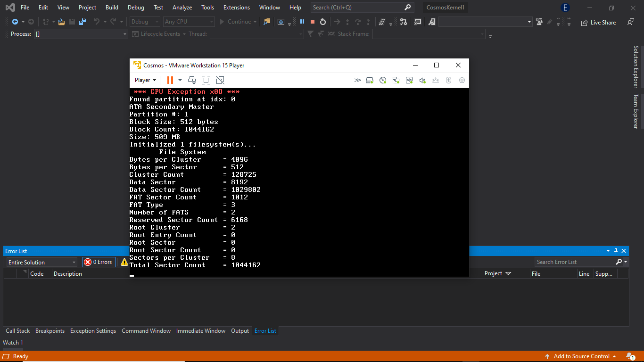Click the Visual Studio logo icon
Screen dimensions: 644x362
(x=10, y=8)
